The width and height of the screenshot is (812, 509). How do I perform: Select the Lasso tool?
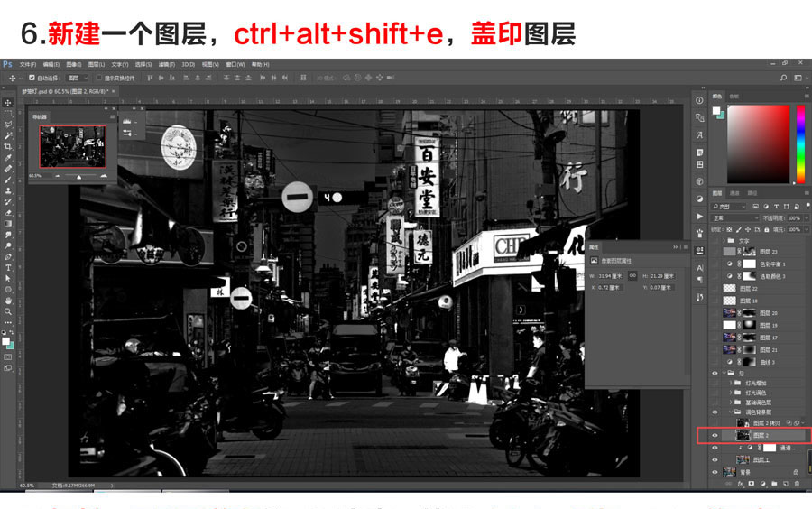tap(8, 125)
